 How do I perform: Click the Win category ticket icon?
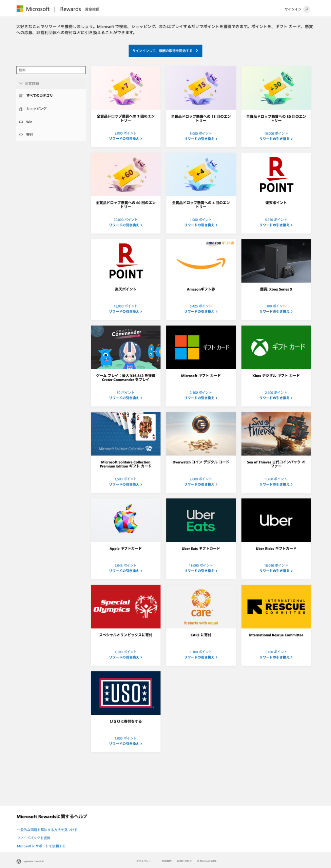point(21,122)
